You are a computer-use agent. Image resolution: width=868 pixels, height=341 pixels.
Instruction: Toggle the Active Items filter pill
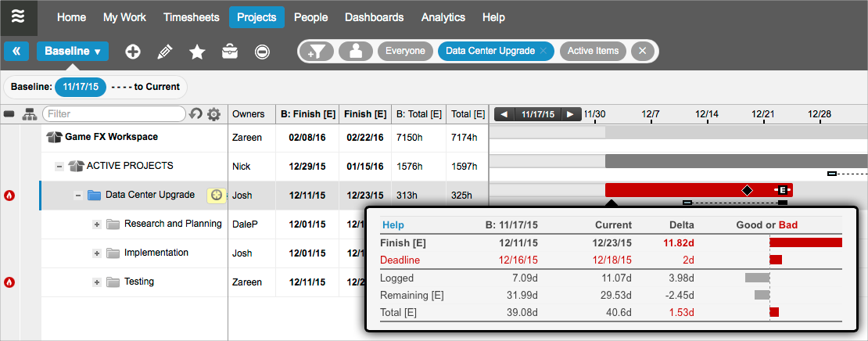[592, 52]
